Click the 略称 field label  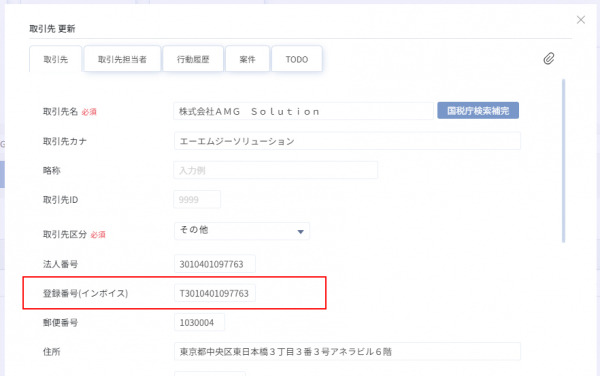point(52,170)
